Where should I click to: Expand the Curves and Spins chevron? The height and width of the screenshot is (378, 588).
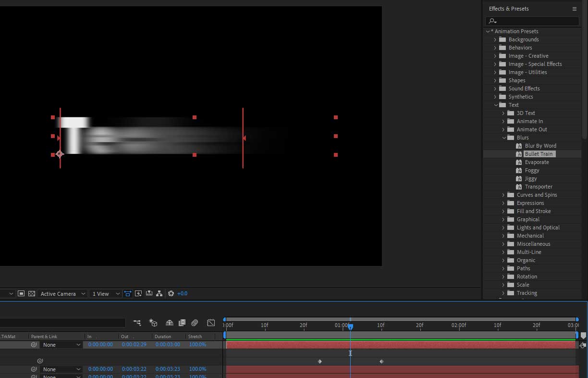coord(503,195)
